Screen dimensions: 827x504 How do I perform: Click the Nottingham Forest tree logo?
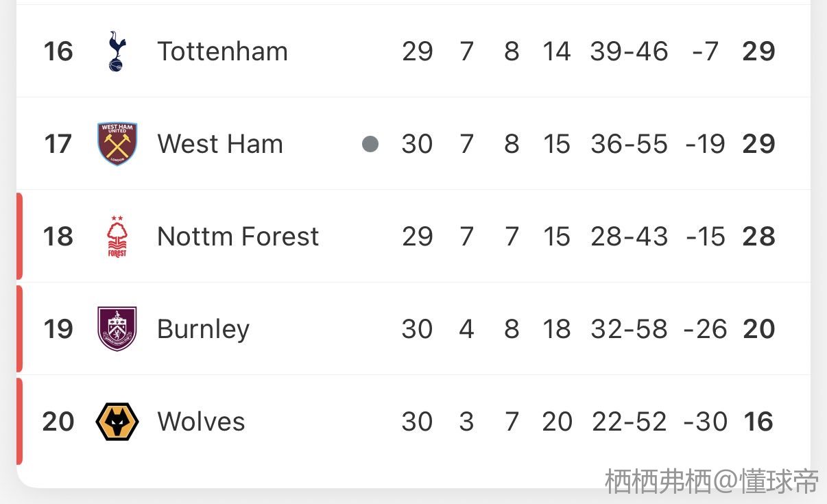117,237
